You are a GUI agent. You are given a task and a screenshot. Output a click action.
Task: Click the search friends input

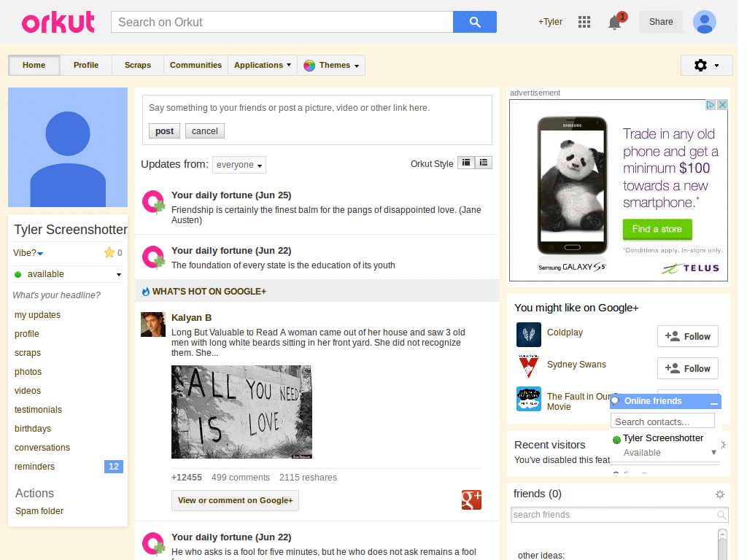click(614, 515)
